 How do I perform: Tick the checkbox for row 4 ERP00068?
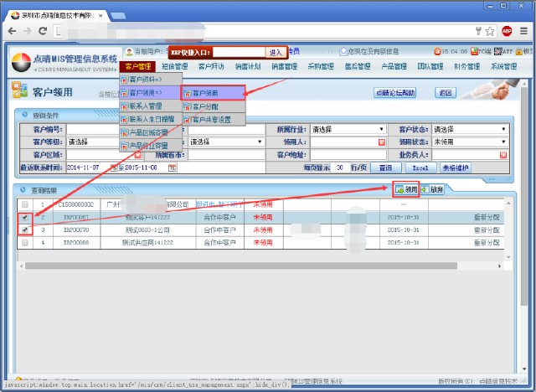(24, 243)
